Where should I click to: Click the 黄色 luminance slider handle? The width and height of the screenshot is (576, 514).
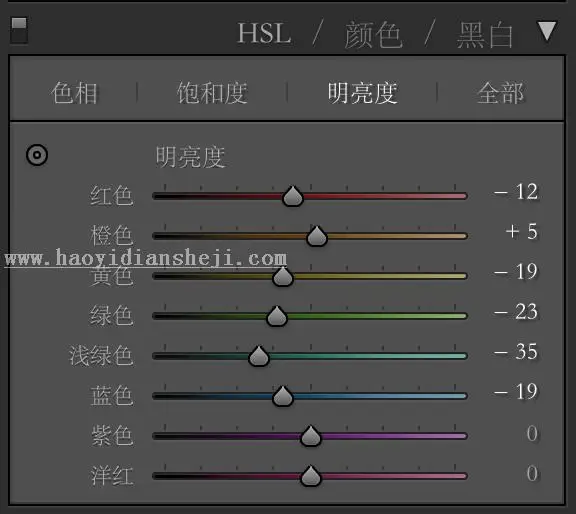[283, 276]
